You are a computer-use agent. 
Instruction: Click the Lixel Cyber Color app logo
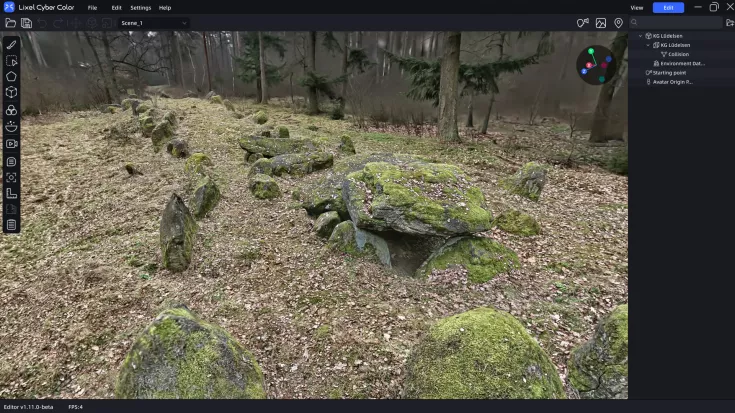pyautogui.click(x=9, y=7)
